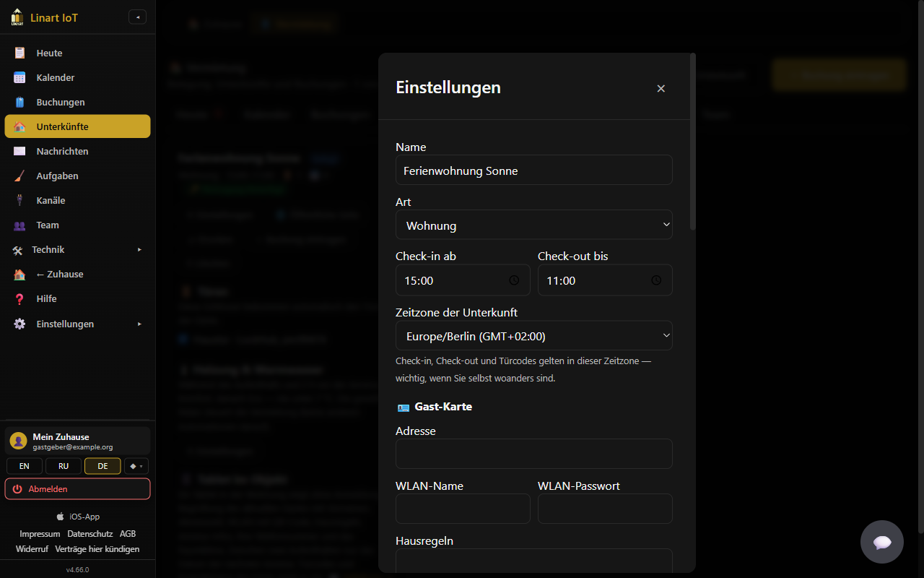Click the Buchungen sidebar icon
The width and height of the screenshot is (924, 578).
(x=19, y=102)
